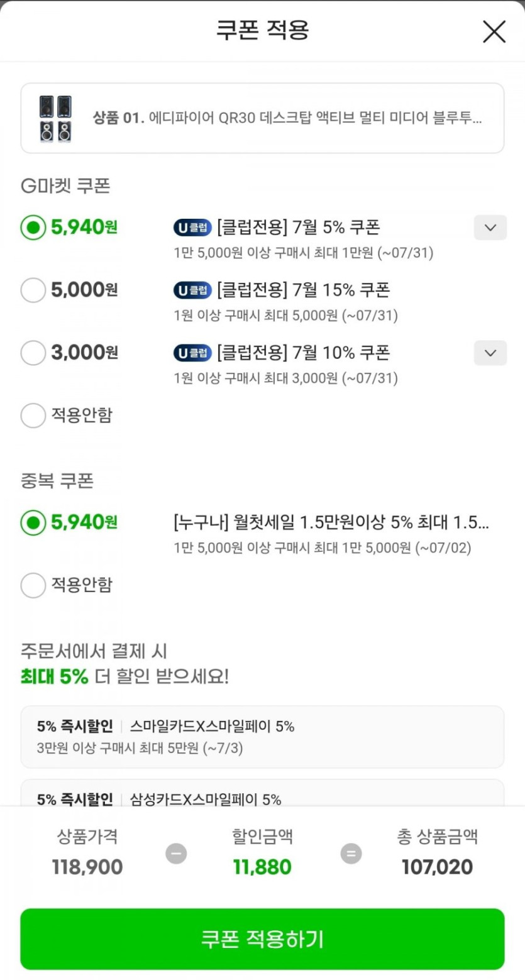Expand the 7월 5% coupon details chevron
The width and height of the screenshot is (525, 980).
point(490,228)
